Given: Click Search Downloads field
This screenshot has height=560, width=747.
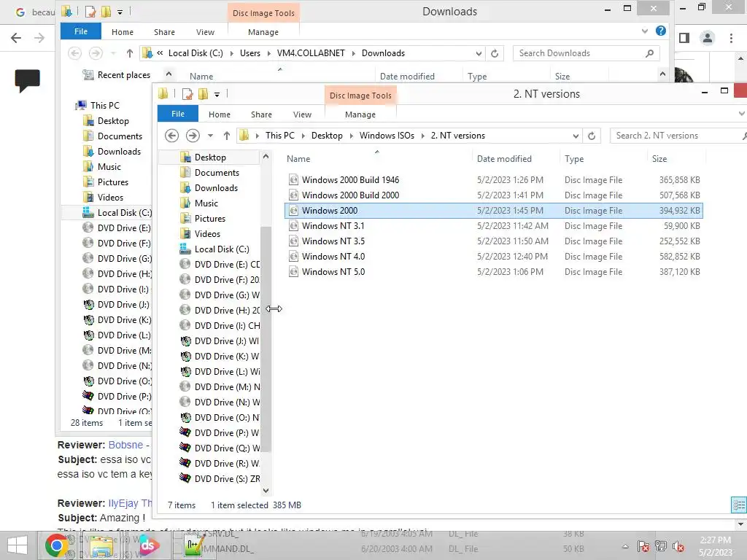Looking at the screenshot, I should 586,53.
